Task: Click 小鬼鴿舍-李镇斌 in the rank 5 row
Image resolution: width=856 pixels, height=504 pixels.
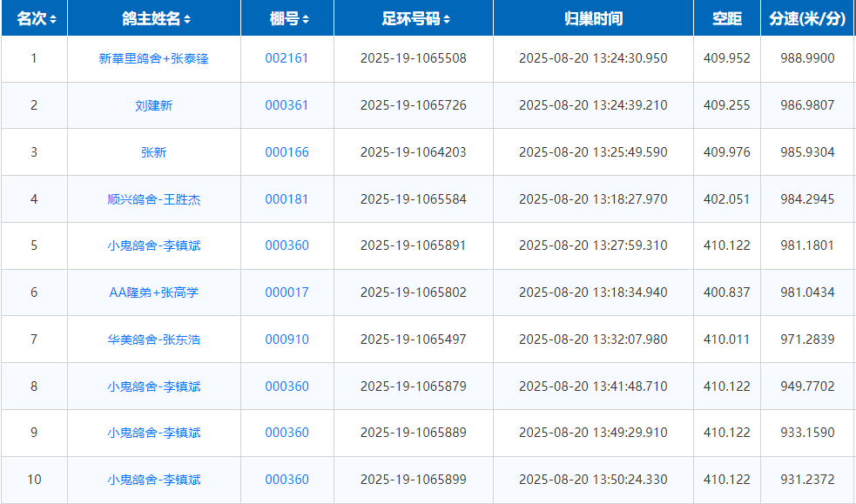Action: coord(153,245)
